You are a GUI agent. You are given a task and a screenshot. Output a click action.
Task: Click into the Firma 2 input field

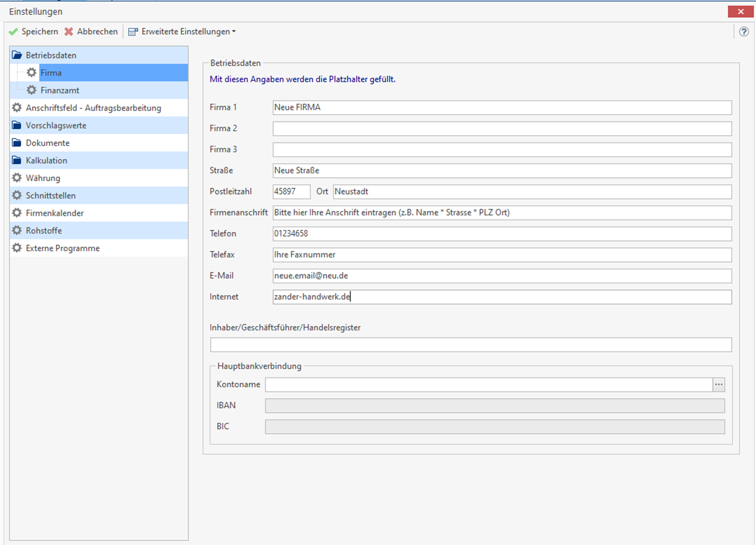[x=501, y=128]
